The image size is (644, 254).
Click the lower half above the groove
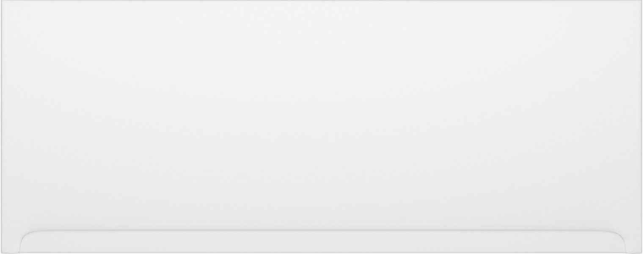click(322, 174)
